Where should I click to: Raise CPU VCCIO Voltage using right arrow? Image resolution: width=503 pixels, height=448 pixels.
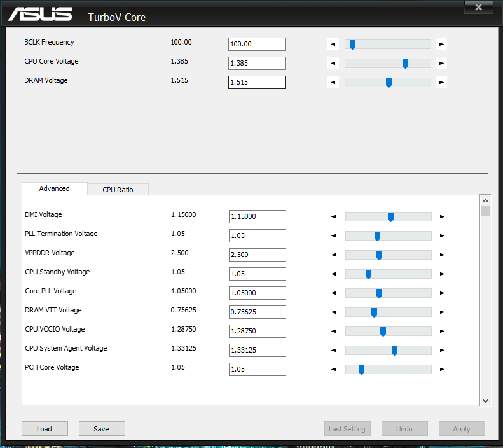442,331
